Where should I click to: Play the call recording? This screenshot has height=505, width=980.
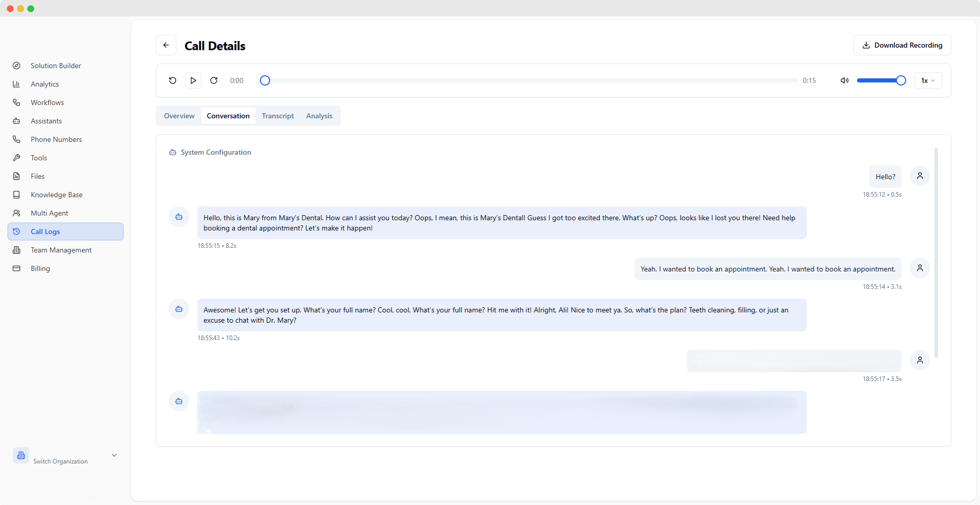coord(193,80)
